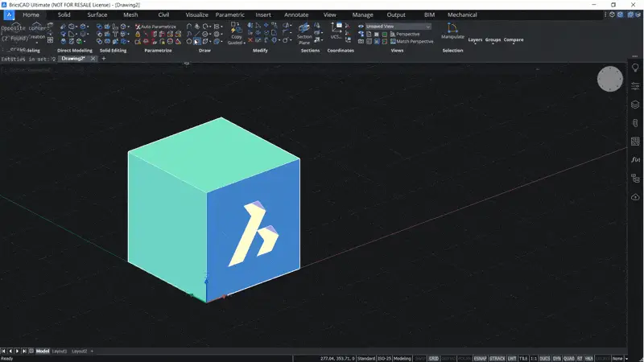644x362 pixels.
Task: Add new drawing tab with plus
Action: coord(104,59)
